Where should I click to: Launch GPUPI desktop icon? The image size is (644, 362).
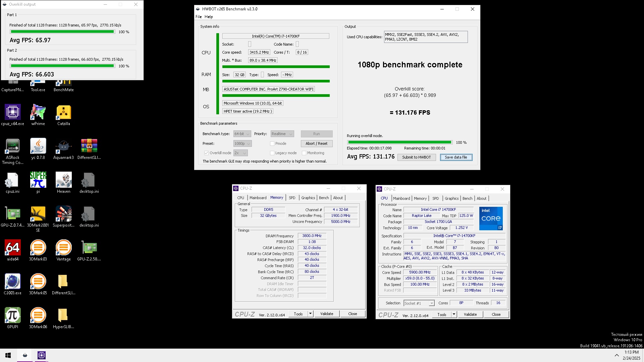tap(13, 318)
